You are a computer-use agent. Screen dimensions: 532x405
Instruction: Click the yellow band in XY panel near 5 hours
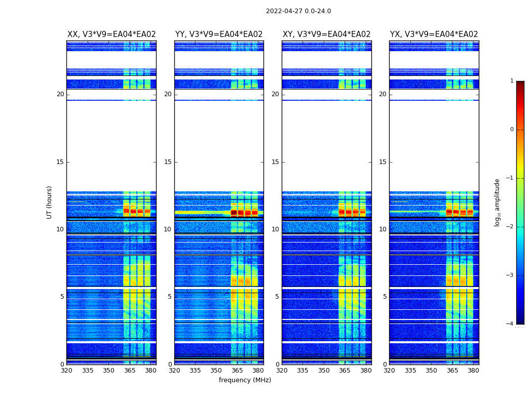point(352,297)
